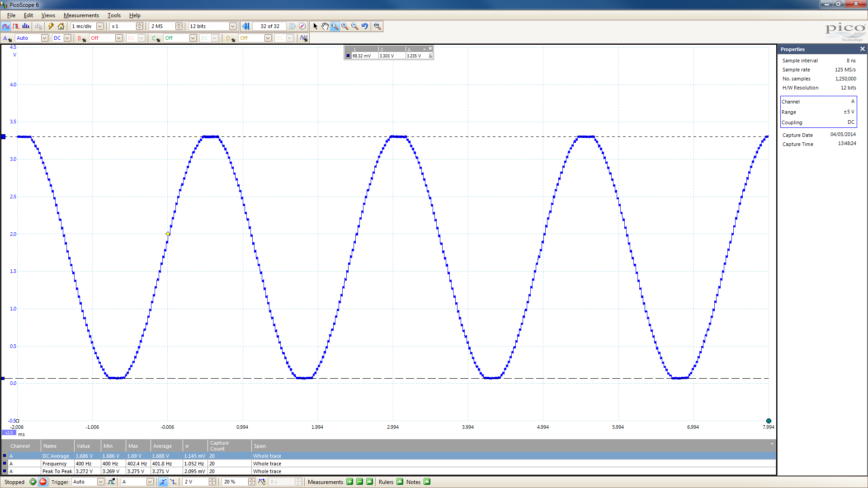
Task: Click the Zoom In magnifier icon
Action: coord(345,26)
